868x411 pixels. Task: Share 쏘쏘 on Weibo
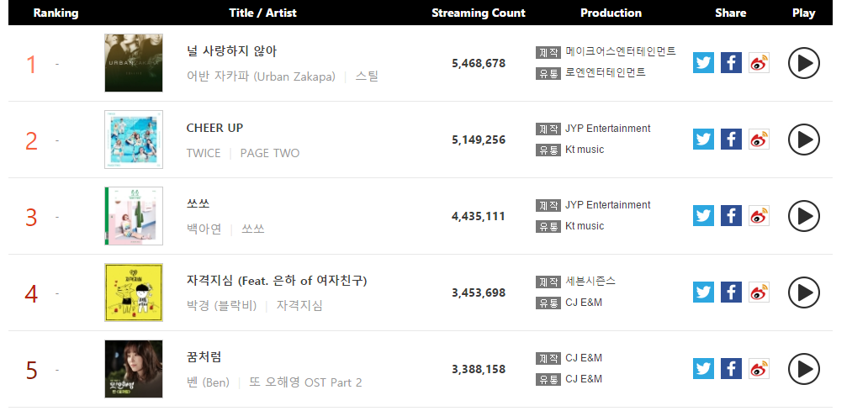click(759, 216)
